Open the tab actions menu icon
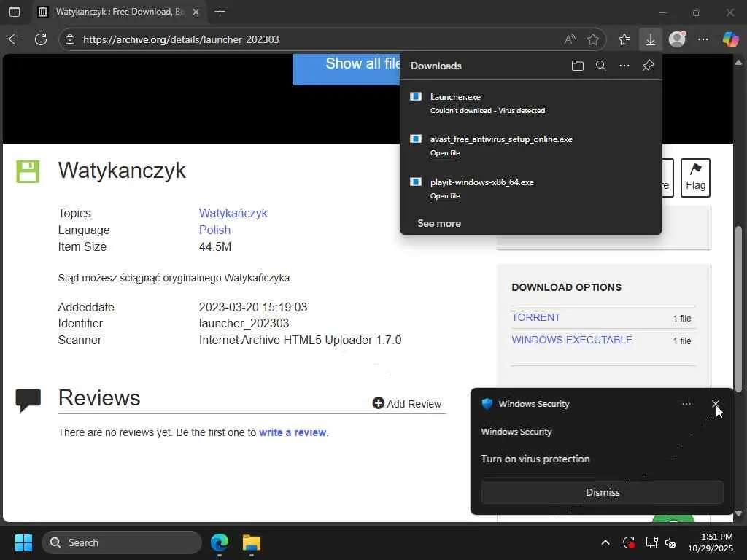Screen dimensions: 747x560 [15, 12]
